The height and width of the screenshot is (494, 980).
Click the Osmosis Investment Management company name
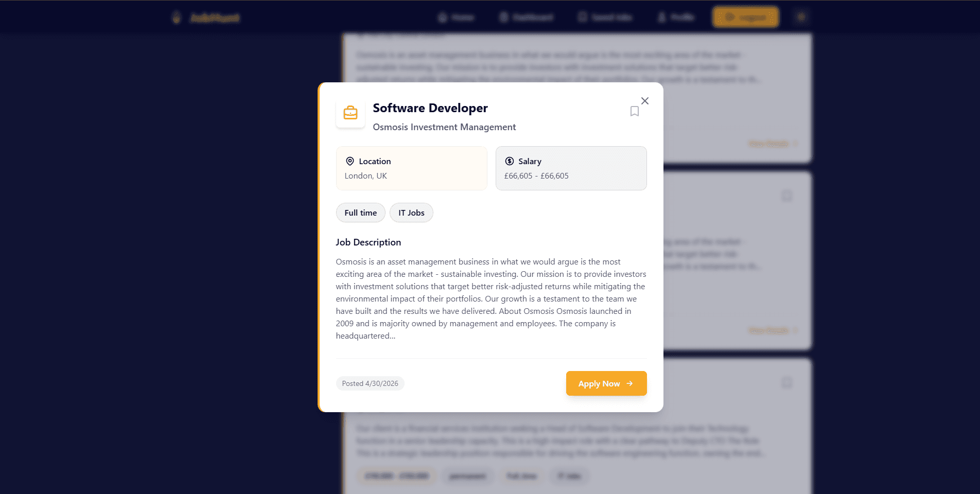click(x=444, y=127)
